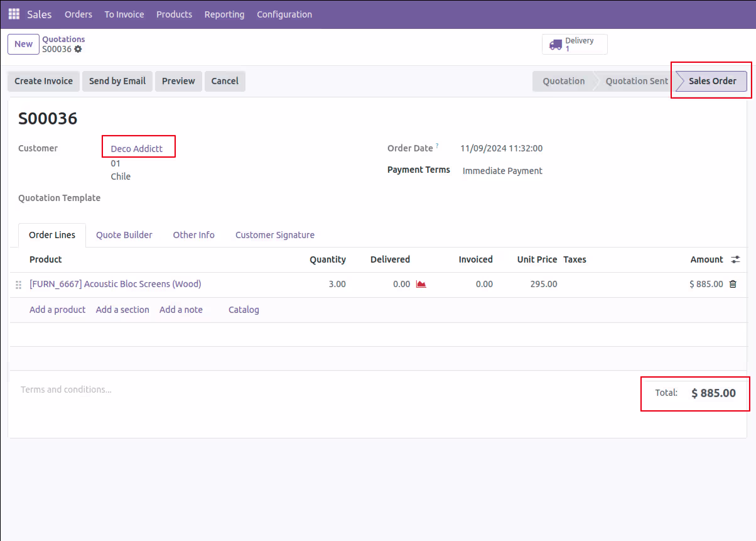Click the Unit Price column header

click(x=537, y=260)
